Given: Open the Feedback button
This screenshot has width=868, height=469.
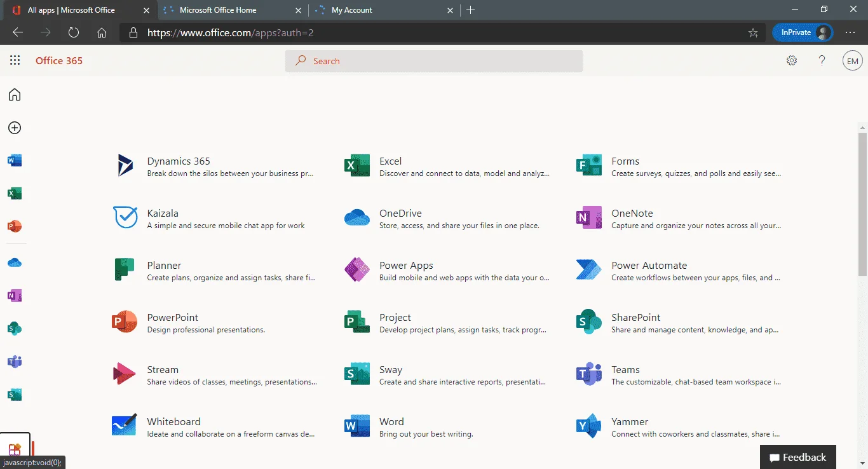Looking at the screenshot, I should [x=798, y=457].
